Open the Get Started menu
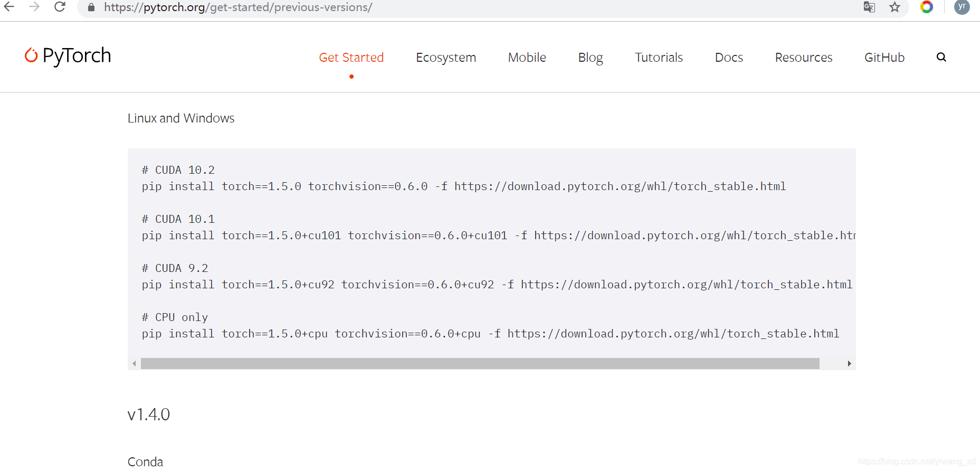Viewport: 980px width, 471px height. pyautogui.click(x=351, y=57)
